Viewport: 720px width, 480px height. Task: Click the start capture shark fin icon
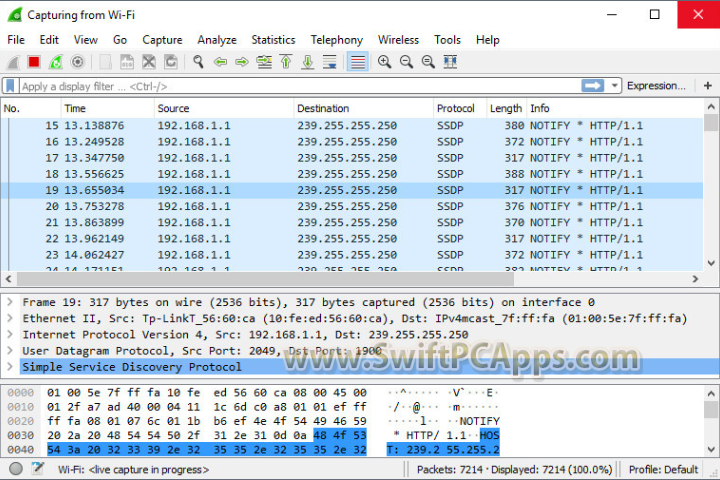click(x=13, y=62)
